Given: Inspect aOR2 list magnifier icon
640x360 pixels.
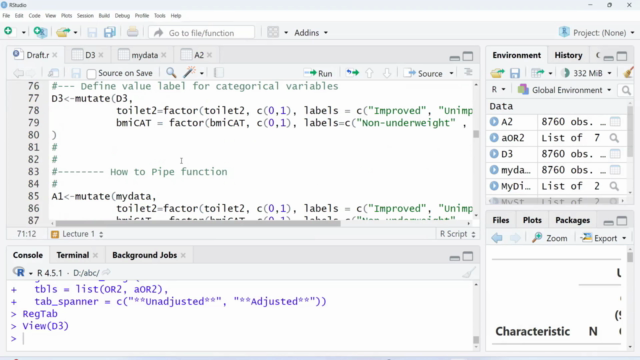Looking at the screenshot, I should click(614, 138).
